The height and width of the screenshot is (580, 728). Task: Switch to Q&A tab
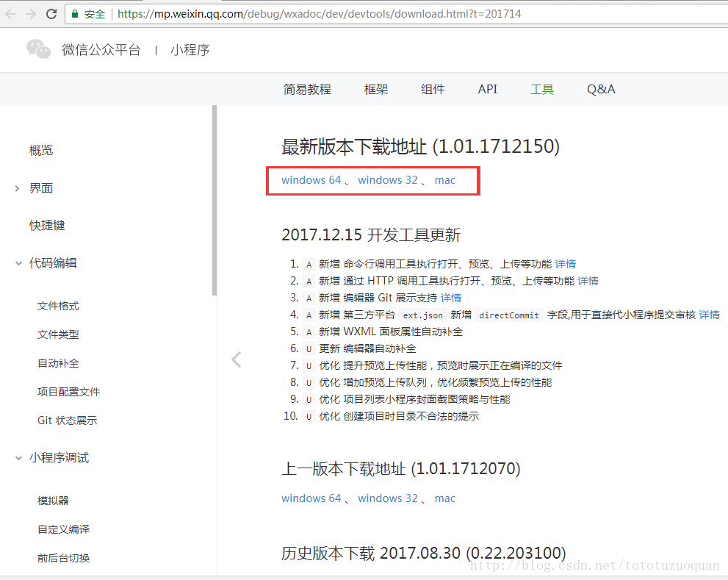coord(601,89)
